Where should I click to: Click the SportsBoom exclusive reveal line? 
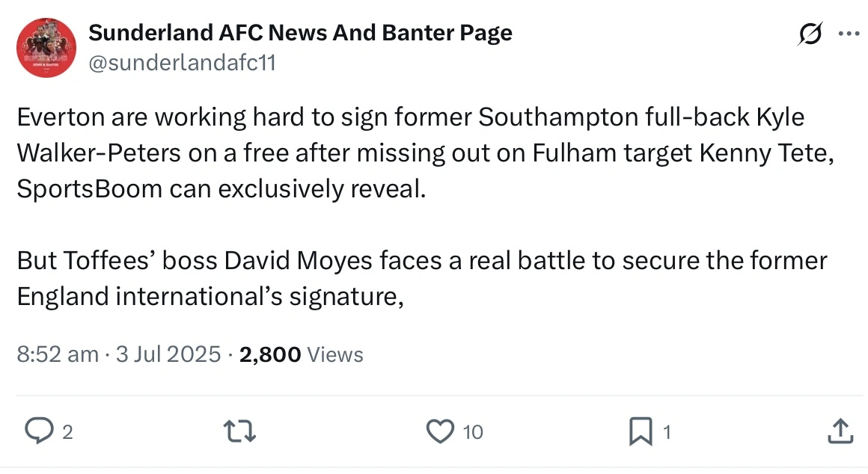(221, 188)
